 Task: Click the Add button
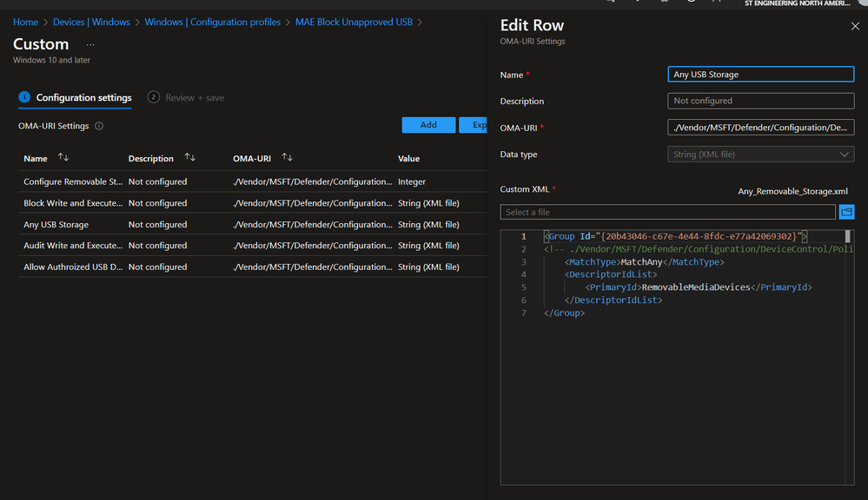pos(428,125)
